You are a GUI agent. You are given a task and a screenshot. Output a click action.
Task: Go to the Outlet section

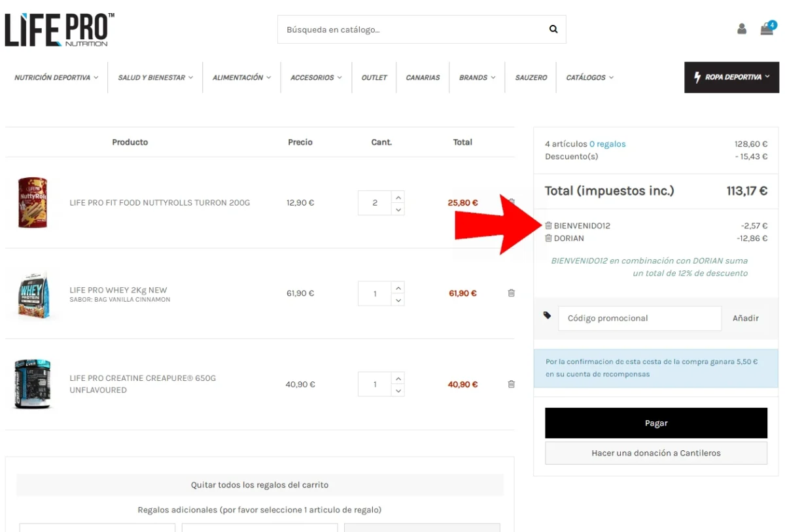(x=374, y=77)
